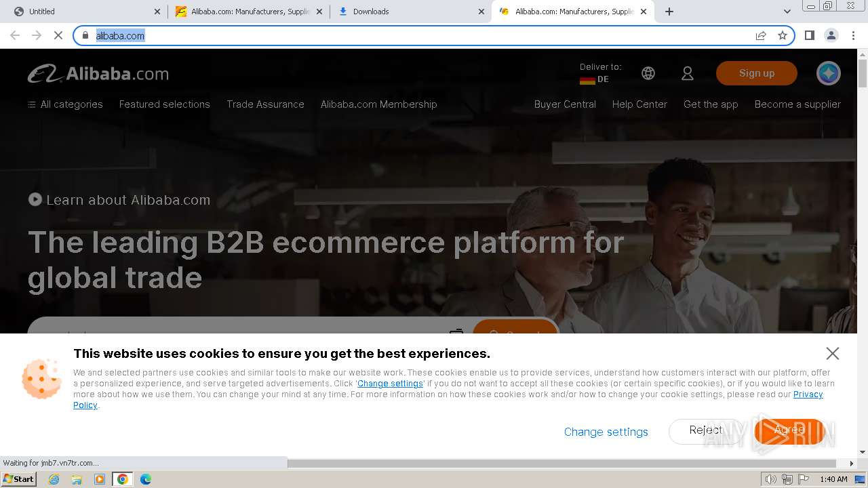
Task: Open the volume tray icon
Action: point(771,479)
